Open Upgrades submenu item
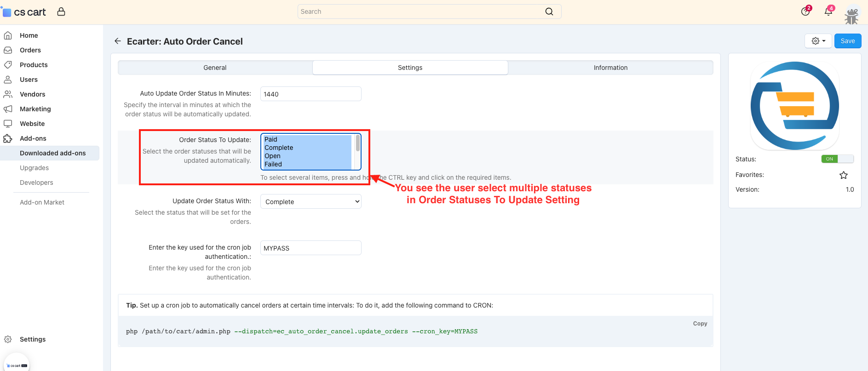The image size is (868, 371). coord(34,168)
